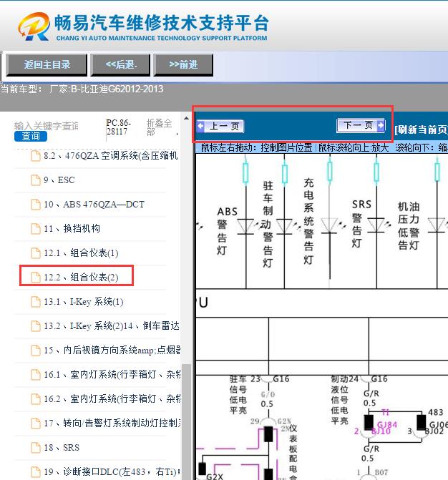Image resolution: width=448 pixels, height=480 pixels.
Task: Go back with <<后退 button
Action: (121, 64)
